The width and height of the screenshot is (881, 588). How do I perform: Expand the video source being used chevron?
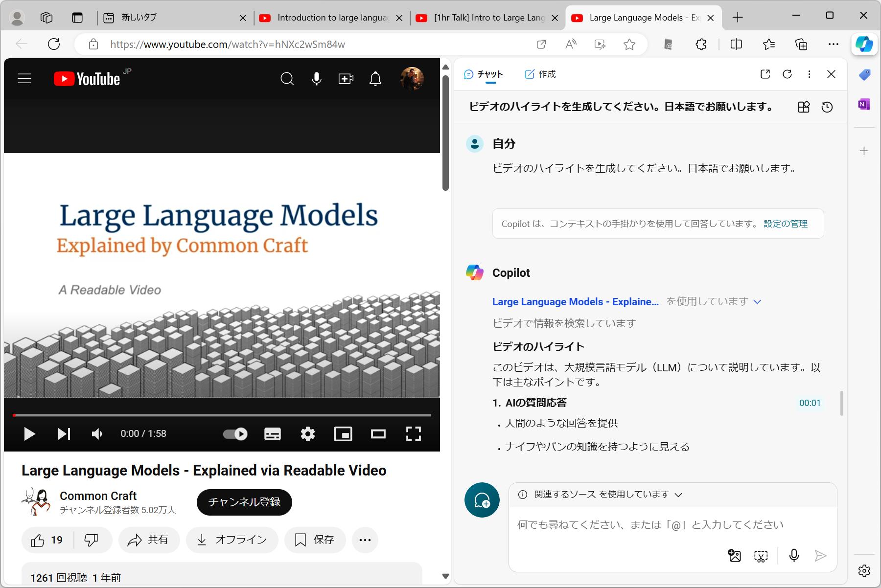(757, 302)
